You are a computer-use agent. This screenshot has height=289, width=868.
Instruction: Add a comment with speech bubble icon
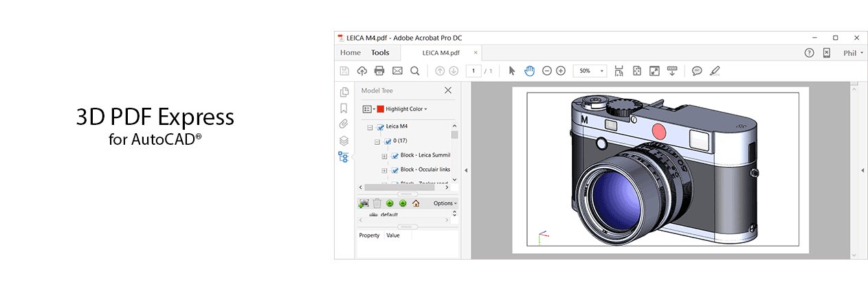(697, 71)
